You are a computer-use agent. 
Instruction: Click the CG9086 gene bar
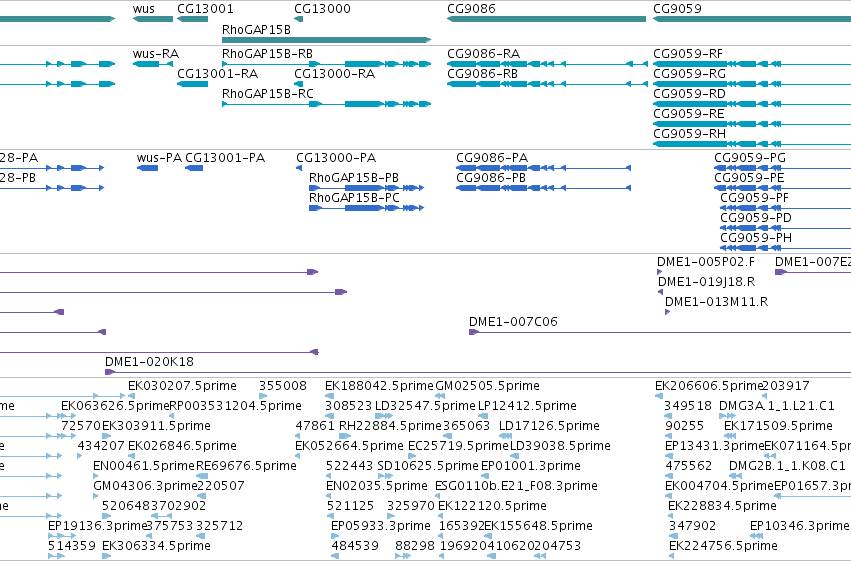point(546,19)
